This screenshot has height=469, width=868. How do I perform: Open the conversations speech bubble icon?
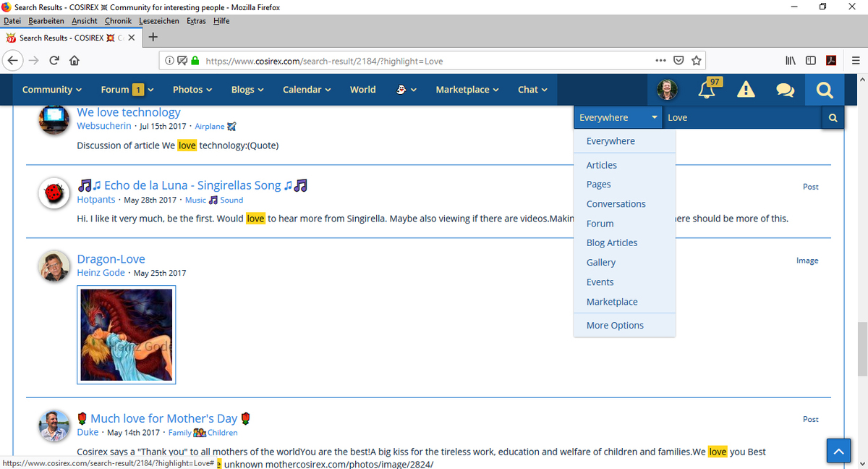click(785, 90)
